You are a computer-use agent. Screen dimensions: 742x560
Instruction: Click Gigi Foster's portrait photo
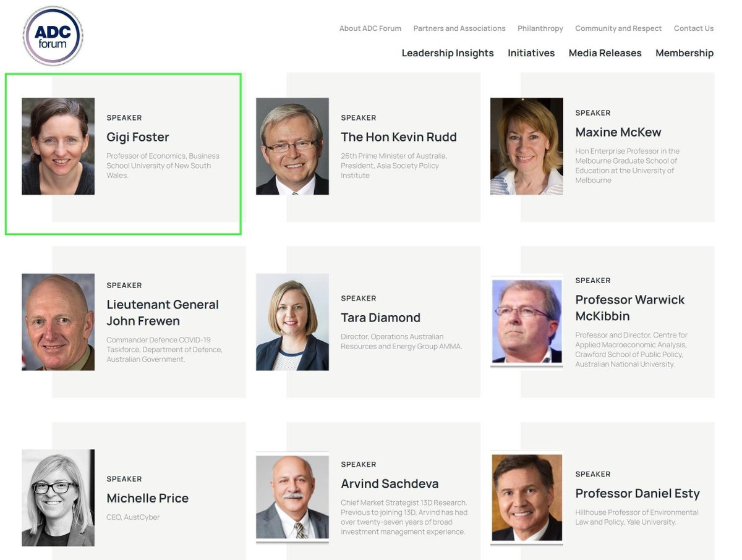point(58,146)
